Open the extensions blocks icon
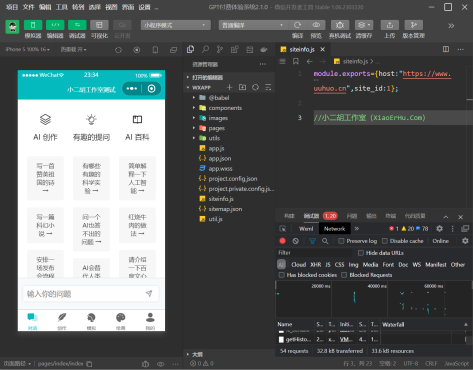The height and width of the screenshot is (370, 473). tap(235, 49)
